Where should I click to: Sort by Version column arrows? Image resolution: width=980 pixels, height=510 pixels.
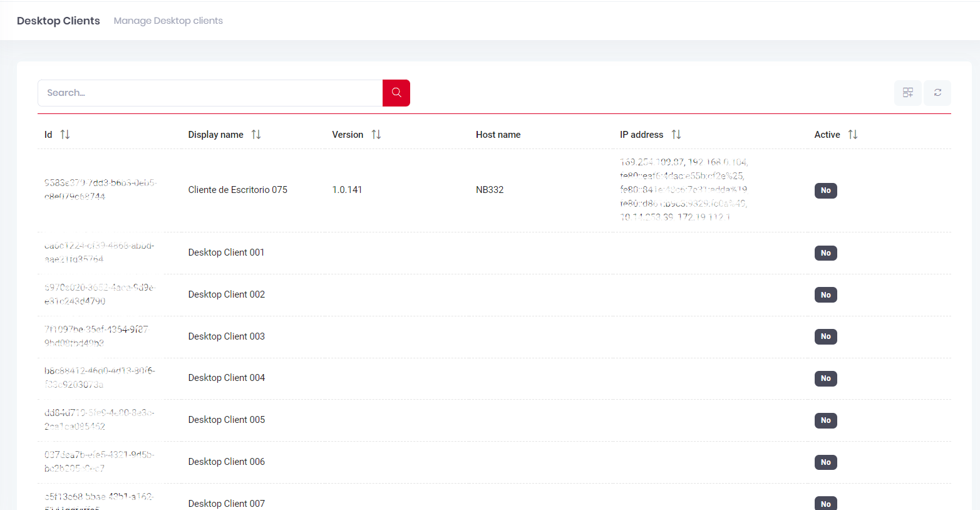point(376,135)
